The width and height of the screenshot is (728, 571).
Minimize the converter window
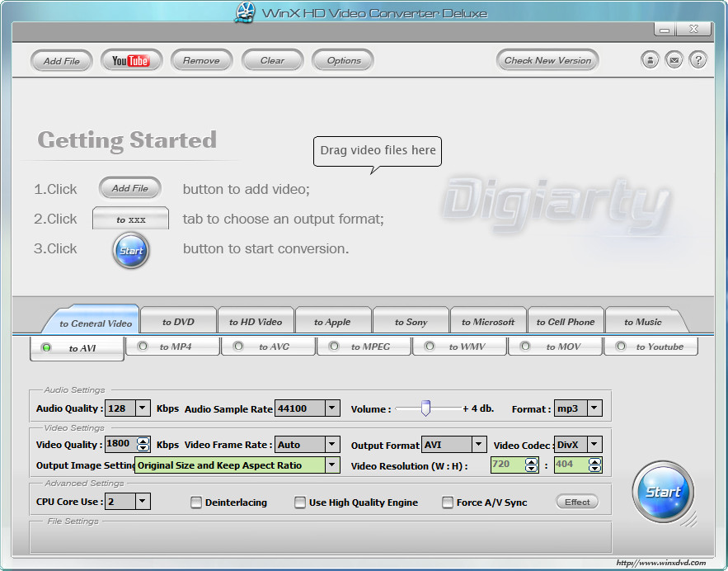click(665, 30)
